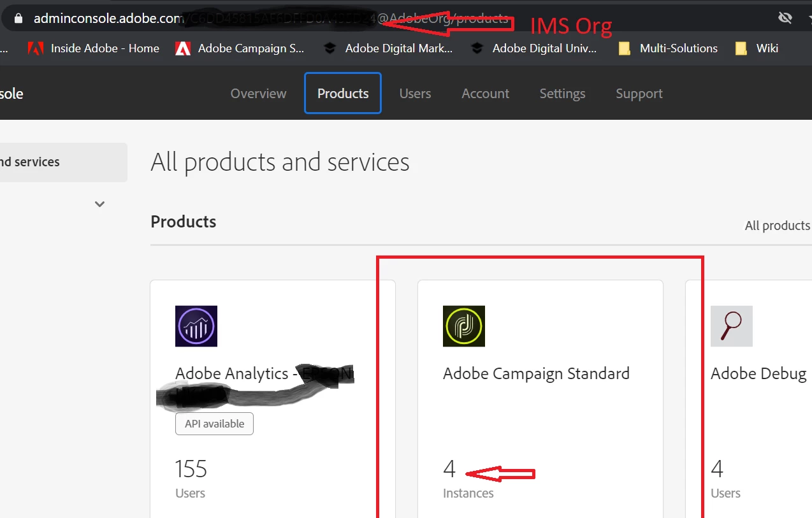The image size is (812, 518).
Task: Click the API available badge
Action: [x=214, y=424]
